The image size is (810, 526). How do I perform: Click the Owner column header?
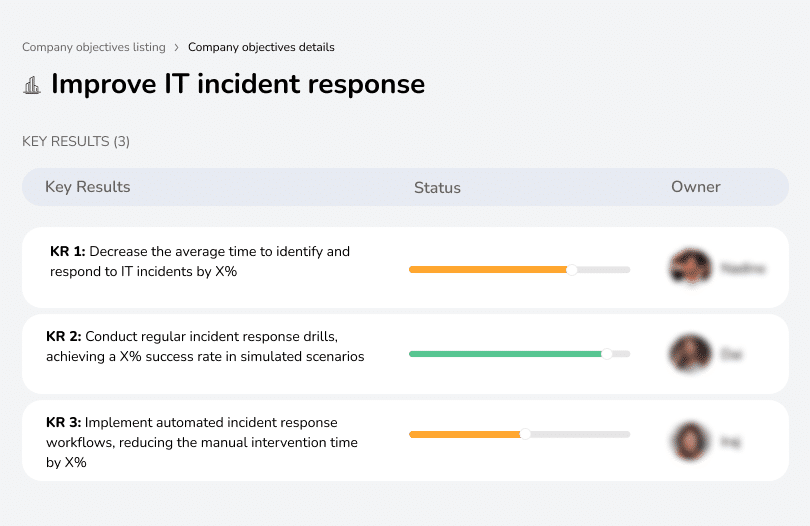pos(695,187)
